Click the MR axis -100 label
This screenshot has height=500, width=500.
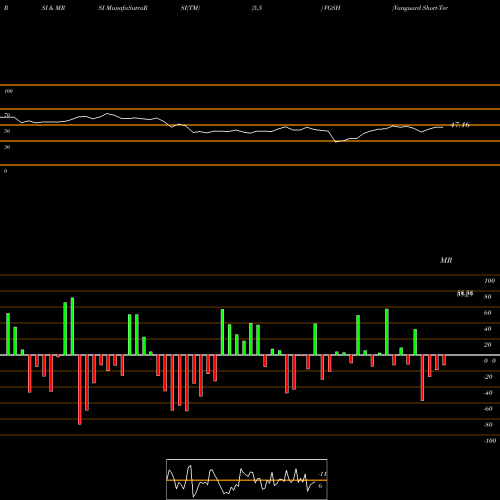click(x=490, y=441)
